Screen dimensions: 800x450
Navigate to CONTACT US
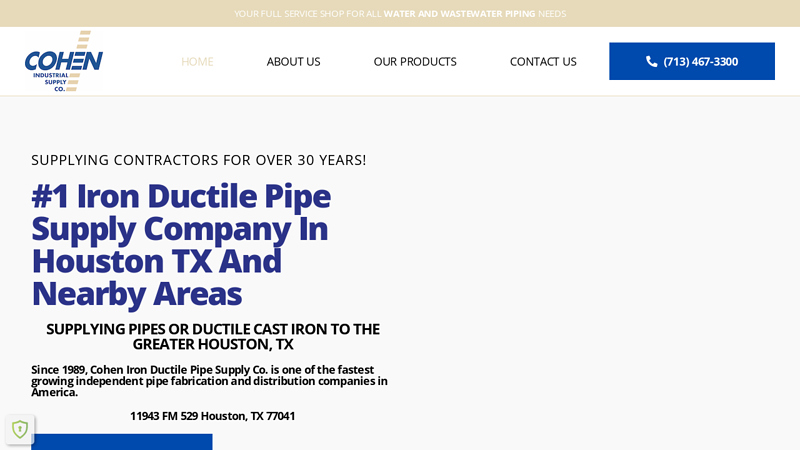tap(543, 61)
